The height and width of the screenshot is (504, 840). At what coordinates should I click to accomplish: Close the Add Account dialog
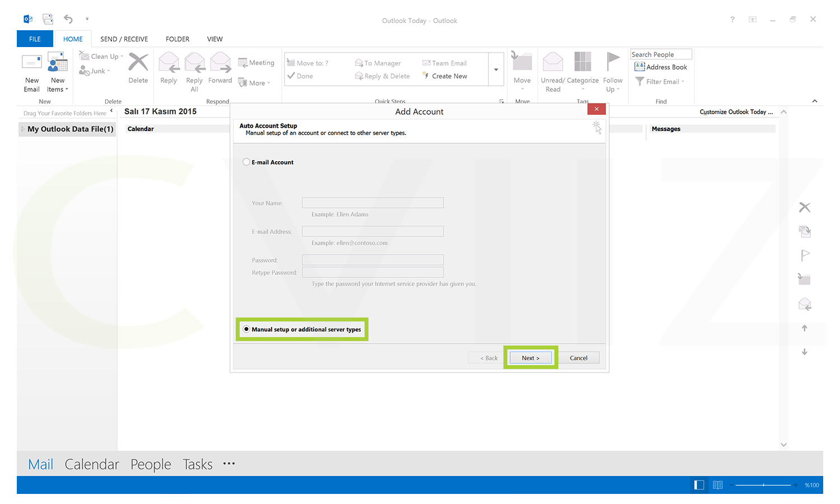pyautogui.click(x=596, y=109)
